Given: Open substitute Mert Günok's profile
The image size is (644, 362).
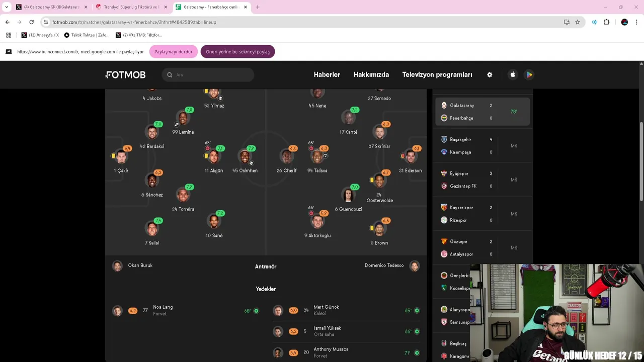Looking at the screenshot, I should tap(346, 311).
